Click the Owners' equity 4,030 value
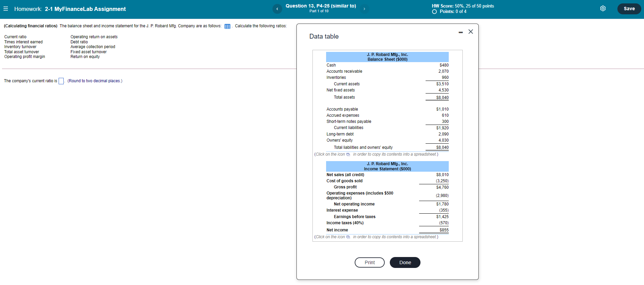Screen dimensions: 644x285 click(x=443, y=140)
